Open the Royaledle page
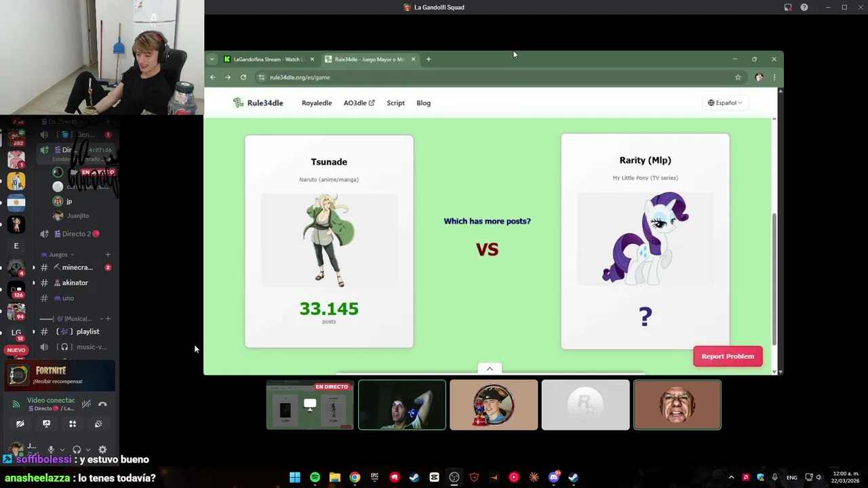This screenshot has height=488, width=868. (317, 103)
